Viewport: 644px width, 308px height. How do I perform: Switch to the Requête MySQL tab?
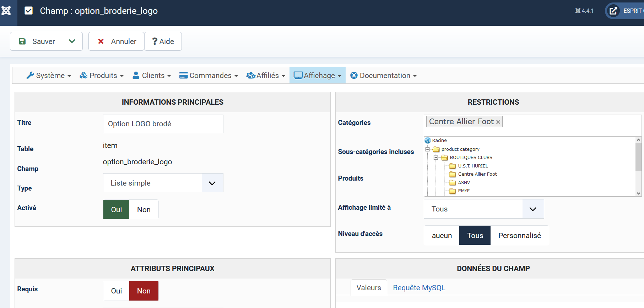point(419,288)
